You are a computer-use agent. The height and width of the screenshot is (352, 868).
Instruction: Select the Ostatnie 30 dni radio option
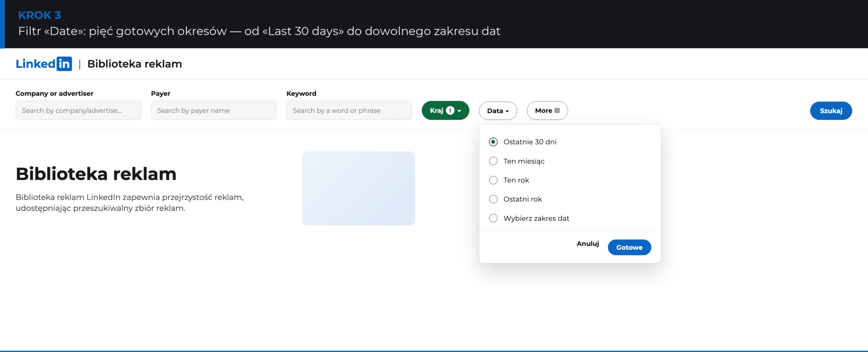point(493,142)
